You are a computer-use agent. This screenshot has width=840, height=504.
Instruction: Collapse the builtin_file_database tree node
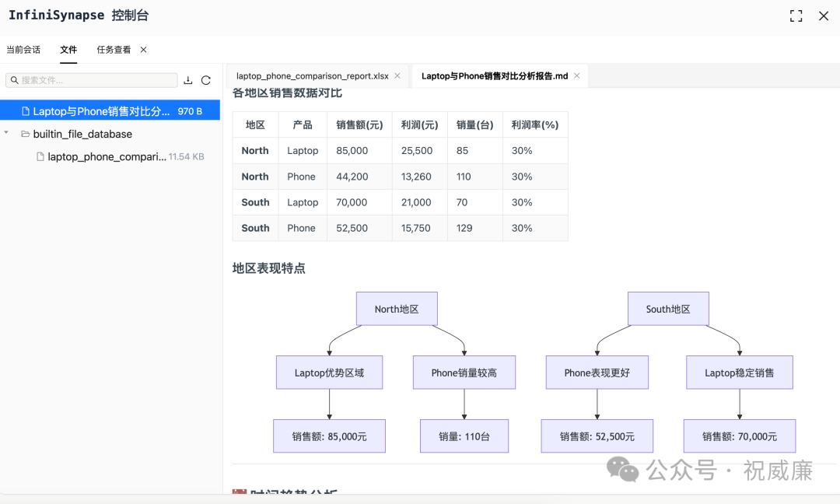tap(6, 134)
